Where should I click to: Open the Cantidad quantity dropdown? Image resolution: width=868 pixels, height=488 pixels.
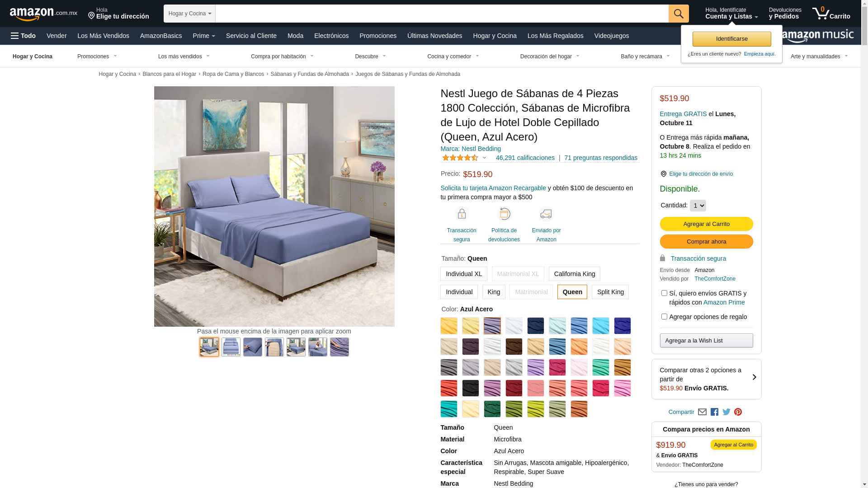(698, 206)
